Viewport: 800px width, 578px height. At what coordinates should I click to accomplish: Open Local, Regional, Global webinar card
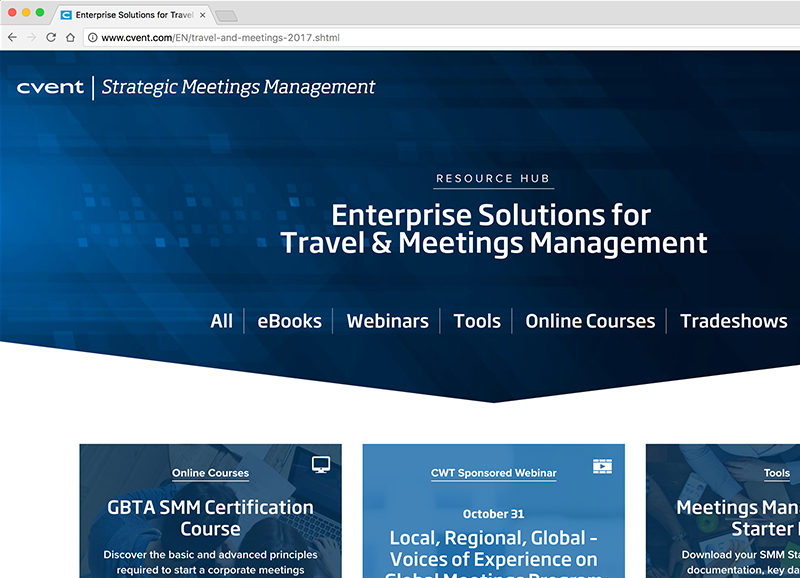pyautogui.click(x=493, y=549)
